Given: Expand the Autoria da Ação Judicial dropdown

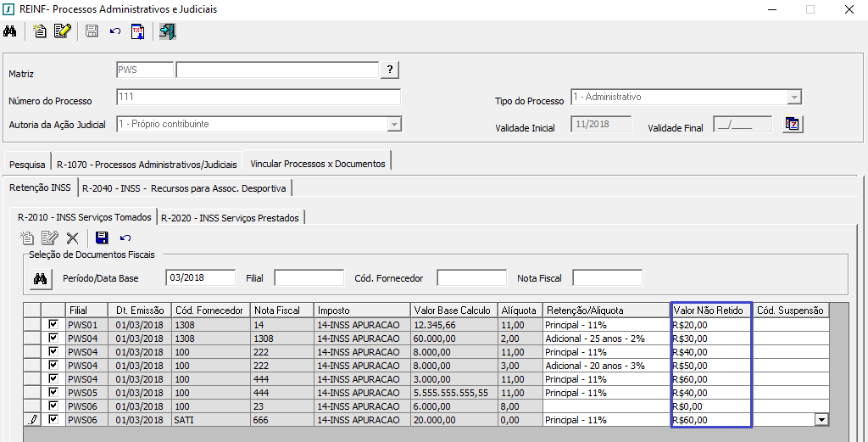Looking at the screenshot, I should tap(393, 125).
